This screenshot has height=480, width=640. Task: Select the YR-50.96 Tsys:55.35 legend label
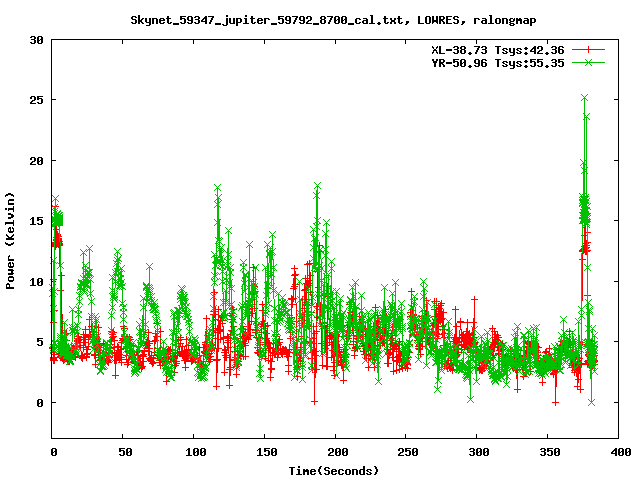click(498, 63)
